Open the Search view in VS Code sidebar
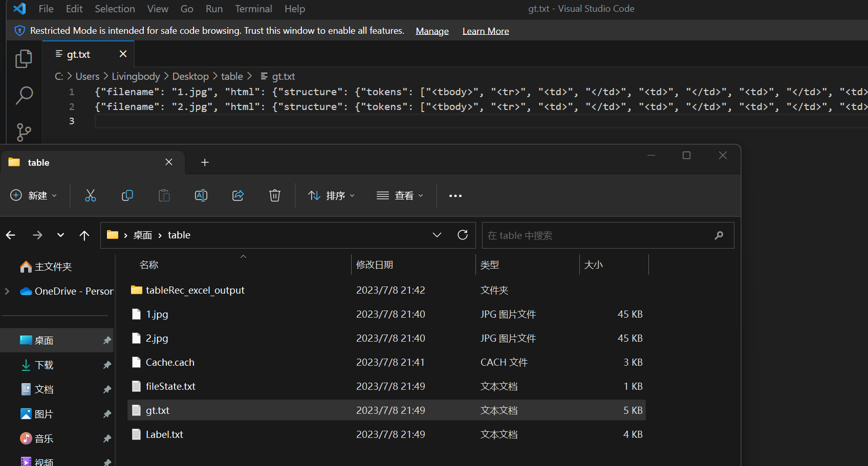Image resolution: width=868 pixels, height=466 pixels. 24,96
